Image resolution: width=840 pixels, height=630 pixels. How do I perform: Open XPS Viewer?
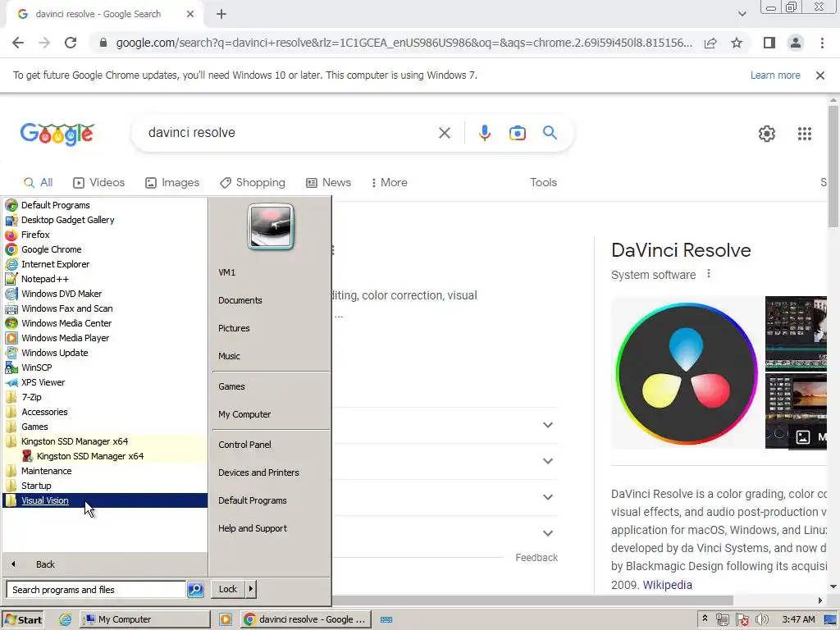43,382
